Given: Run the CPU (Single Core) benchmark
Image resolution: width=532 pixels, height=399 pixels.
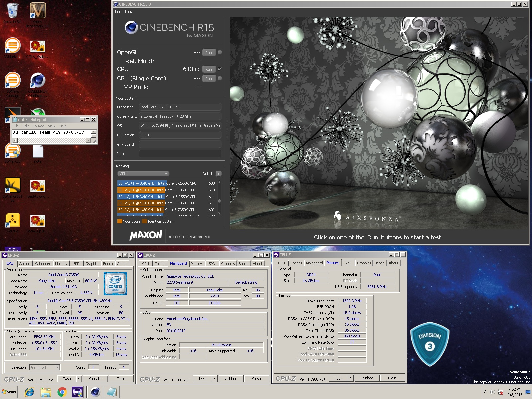Looking at the screenshot, I should [209, 79].
